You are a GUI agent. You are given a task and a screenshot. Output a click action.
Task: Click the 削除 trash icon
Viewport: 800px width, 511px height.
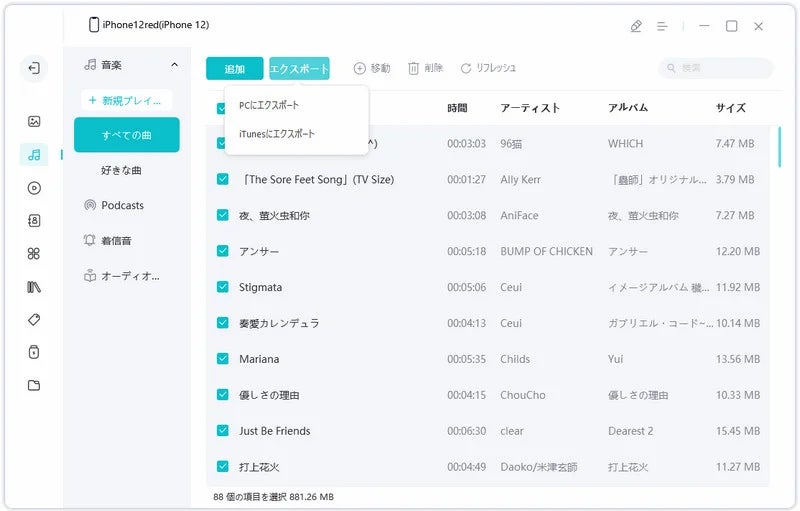413,68
